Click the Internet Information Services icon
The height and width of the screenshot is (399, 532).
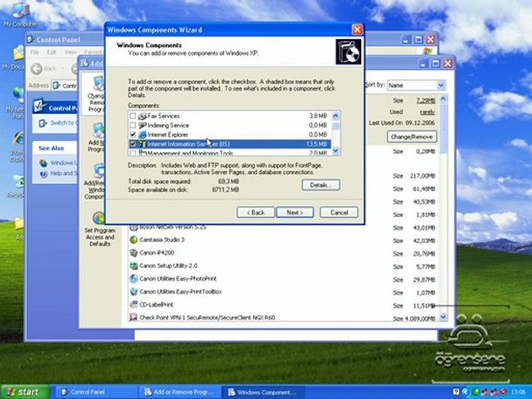142,144
